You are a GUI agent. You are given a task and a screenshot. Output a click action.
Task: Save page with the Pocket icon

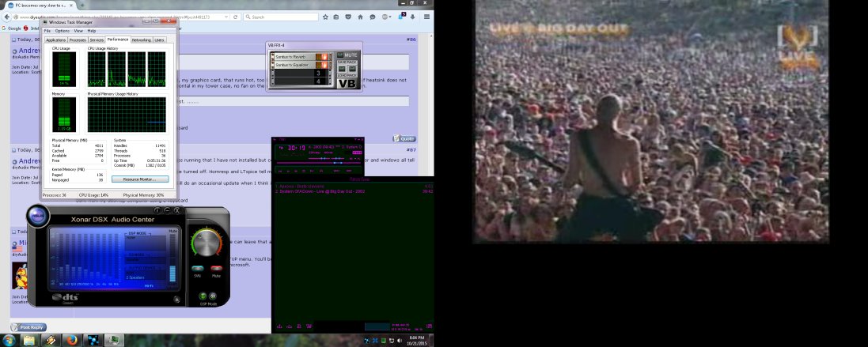point(348,17)
